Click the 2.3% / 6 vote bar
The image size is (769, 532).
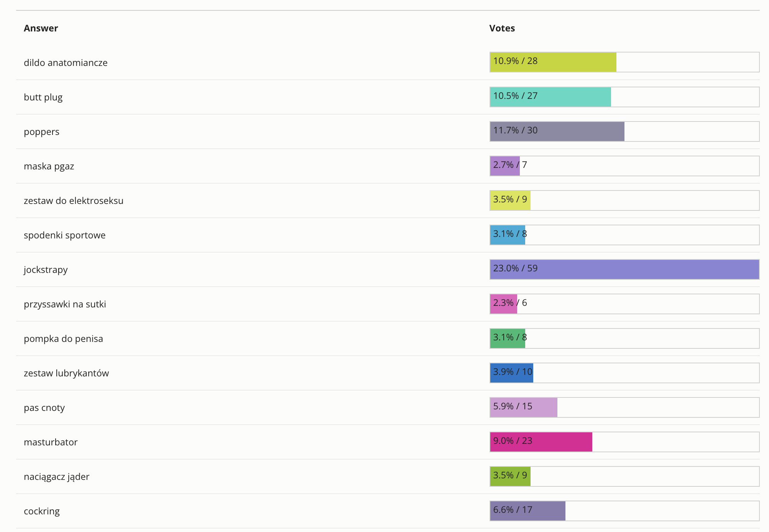pos(504,304)
